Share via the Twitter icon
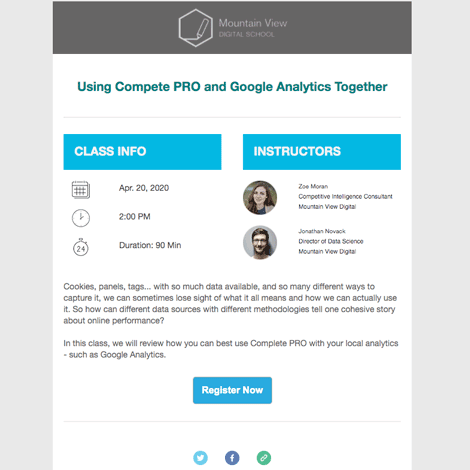This screenshot has height=470, width=470. click(200, 458)
